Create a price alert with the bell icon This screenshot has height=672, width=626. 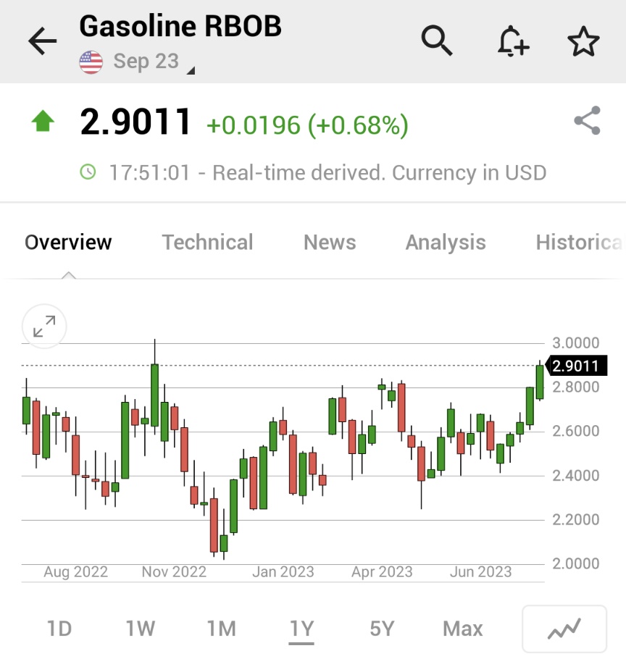point(513,41)
